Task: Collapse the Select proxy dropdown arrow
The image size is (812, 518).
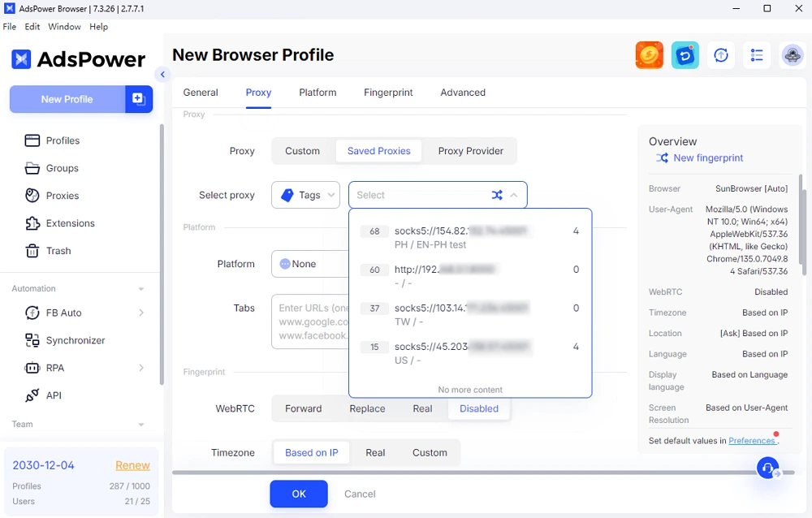Action: (514, 196)
